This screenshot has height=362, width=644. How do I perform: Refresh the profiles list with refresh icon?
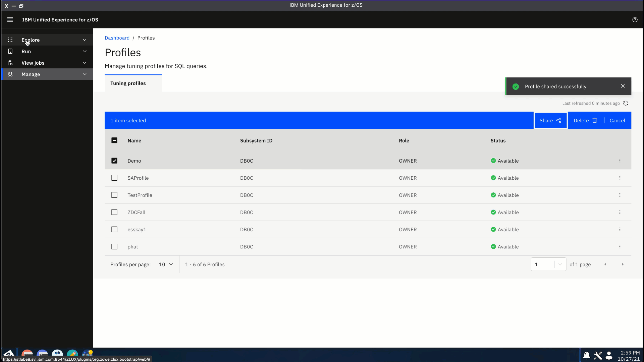[x=626, y=103]
